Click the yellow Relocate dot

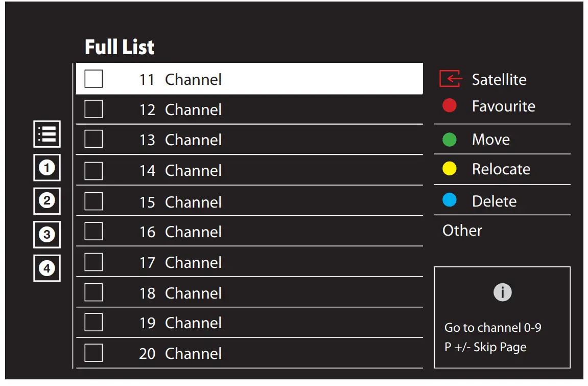(x=450, y=169)
